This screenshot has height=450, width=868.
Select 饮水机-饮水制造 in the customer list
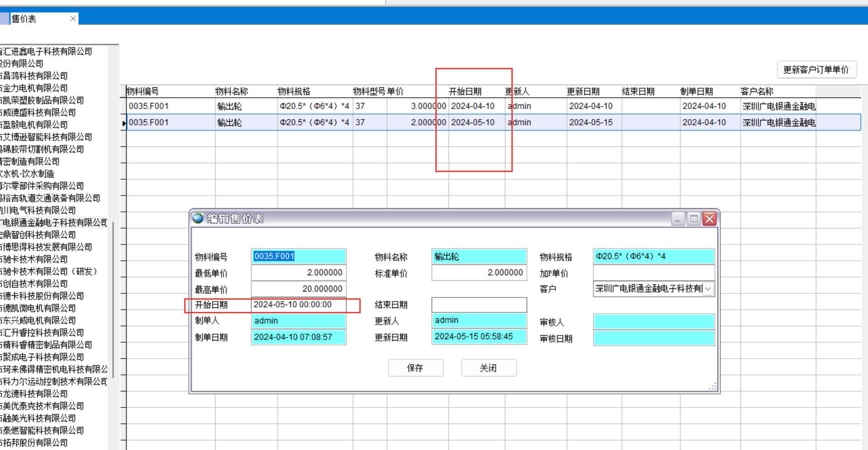coord(27,174)
